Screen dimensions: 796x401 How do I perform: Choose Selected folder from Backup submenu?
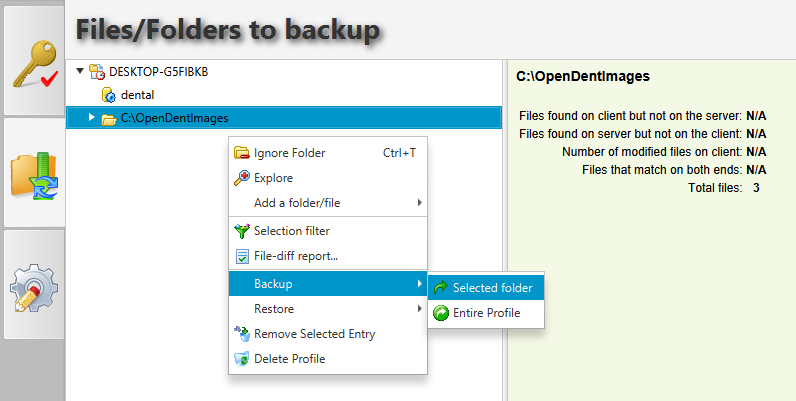pos(492,288)
